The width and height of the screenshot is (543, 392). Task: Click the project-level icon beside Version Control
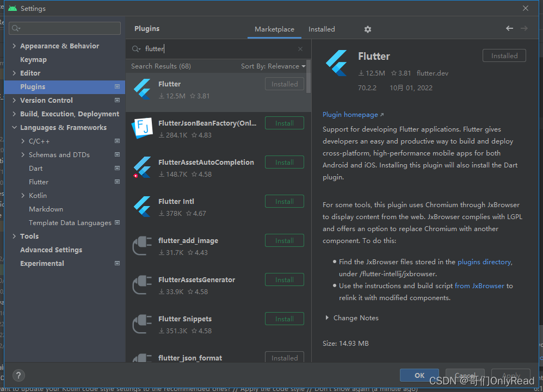[117, 100]
